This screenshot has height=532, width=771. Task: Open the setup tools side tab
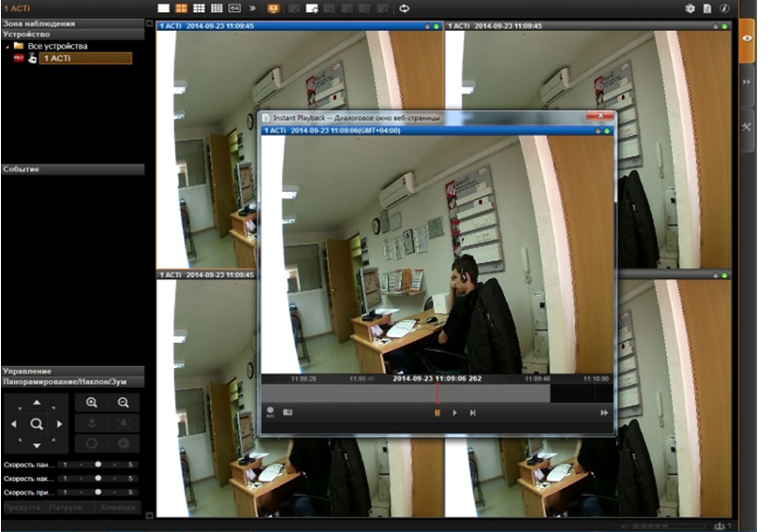pyautogui.click(x=747, y=127)
